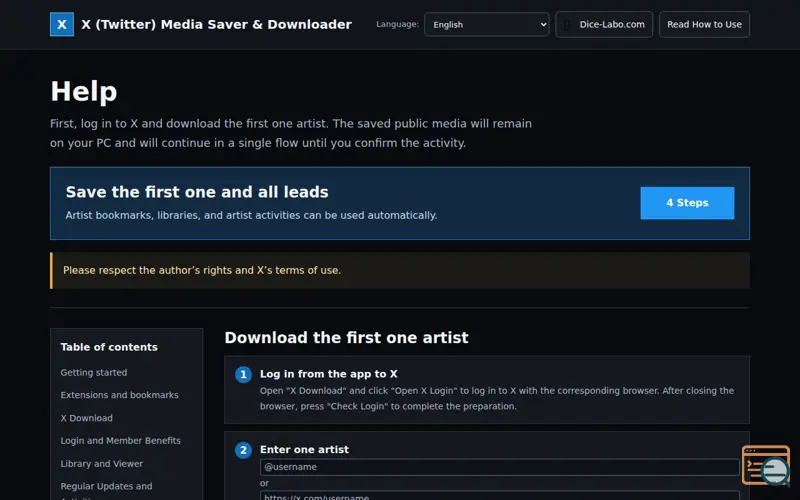Screen dimensions: 800x500
Task: Click the Help heading
Action: 84,92
